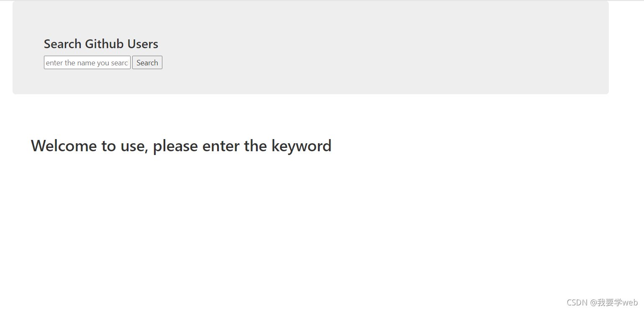Click the word "please" in the welcome message

[x=175, y=146]
